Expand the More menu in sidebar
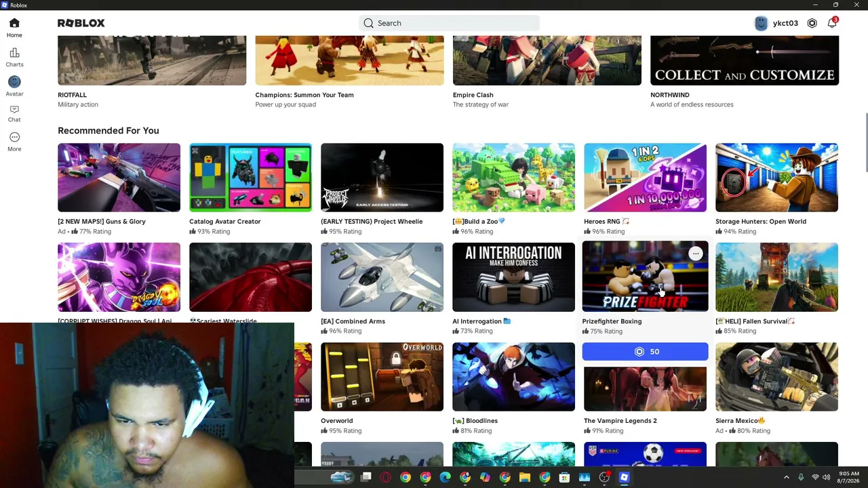This screenshot has height=488, width=868. (14, 142)
